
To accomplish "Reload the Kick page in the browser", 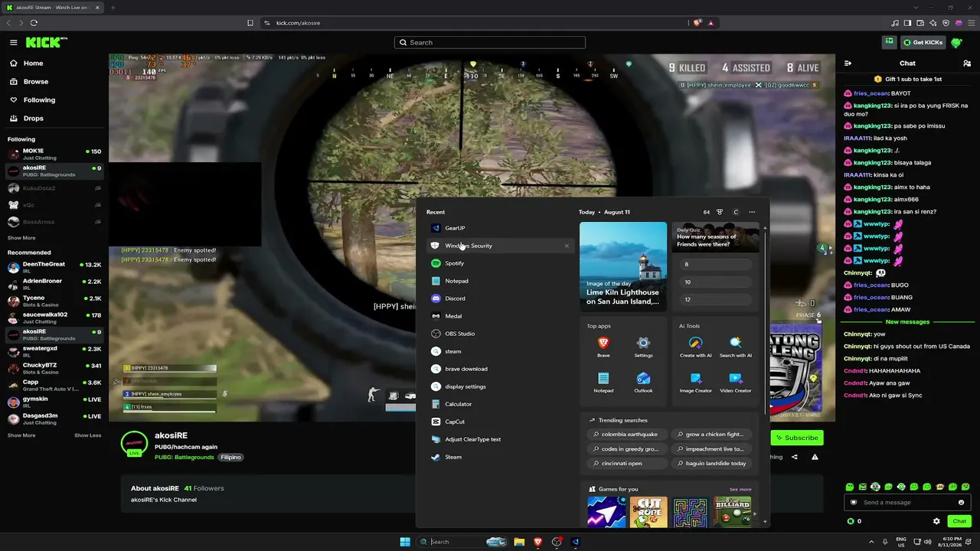I will [34, 23].
